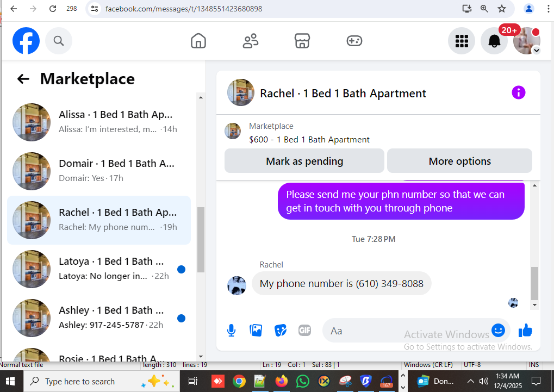The height and width of the screenshot is (392, 554).
Task: Open the Windows notification center
Action: (x=536, y=381)
